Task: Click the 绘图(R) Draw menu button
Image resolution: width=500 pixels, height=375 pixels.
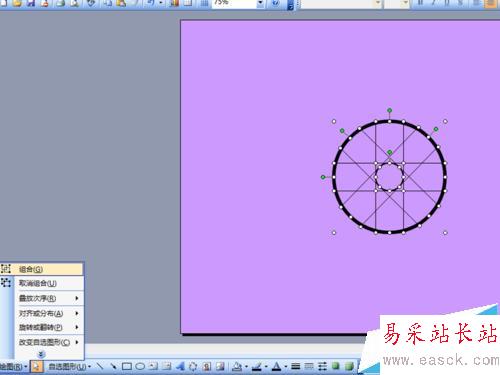Action: pos(13,367)
